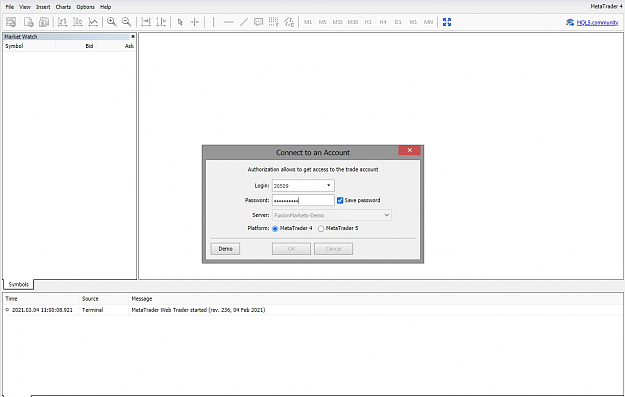625x397 pixels.
Task: Close the Market Watch panel
Action: (x=133, y=36)
